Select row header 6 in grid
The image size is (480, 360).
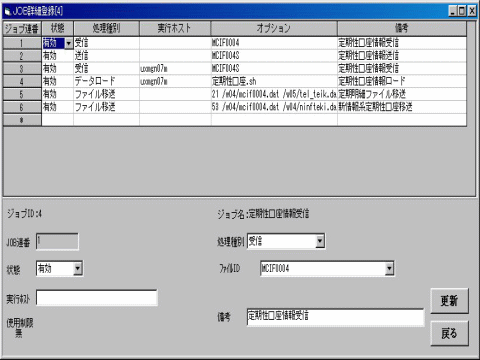tap(22, 107)
